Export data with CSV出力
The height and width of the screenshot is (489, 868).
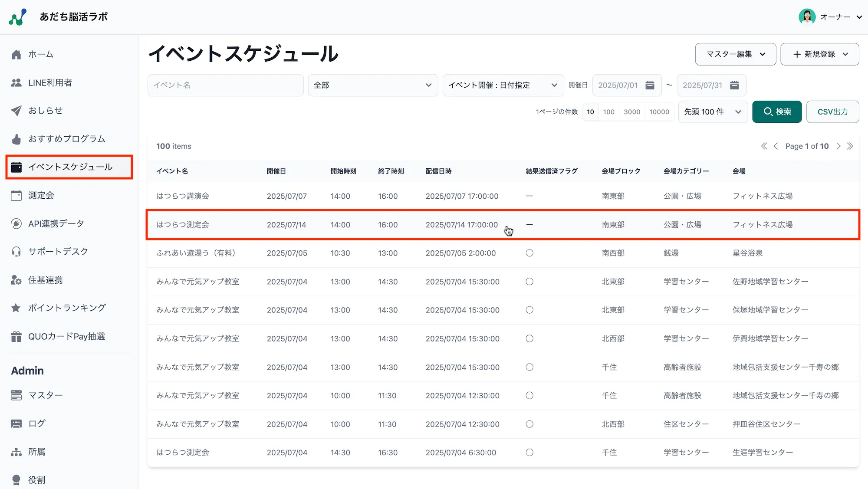[x=832, y=112]
